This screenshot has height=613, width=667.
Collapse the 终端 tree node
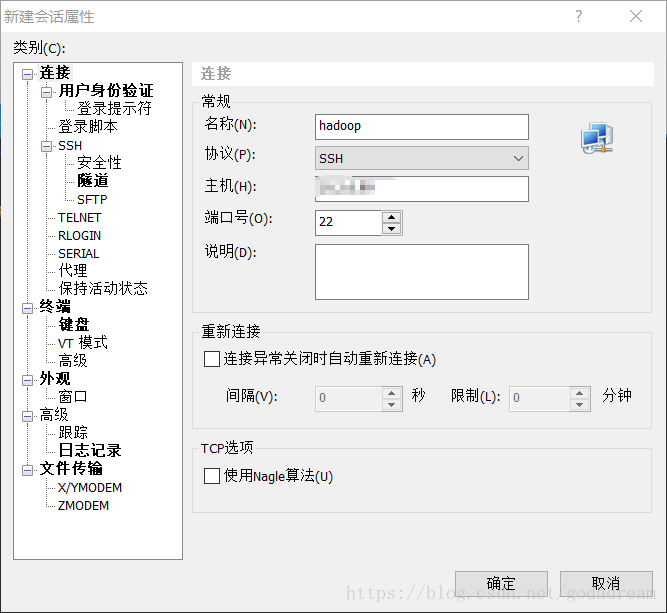(x=28, y=308)
